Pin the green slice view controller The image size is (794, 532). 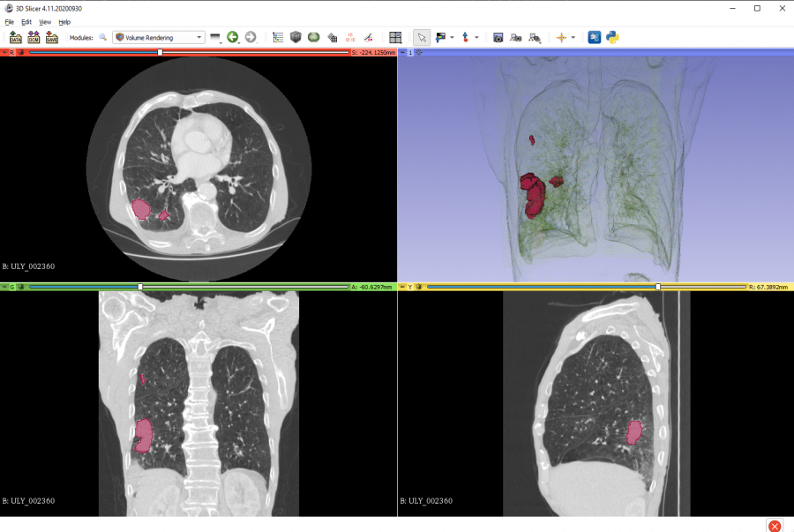(4, 286)
